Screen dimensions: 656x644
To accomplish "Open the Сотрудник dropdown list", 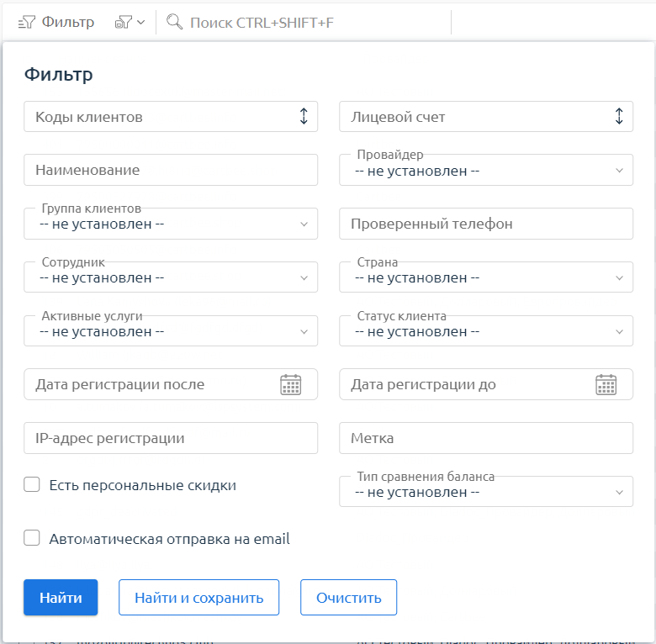I will coord(171,277).
